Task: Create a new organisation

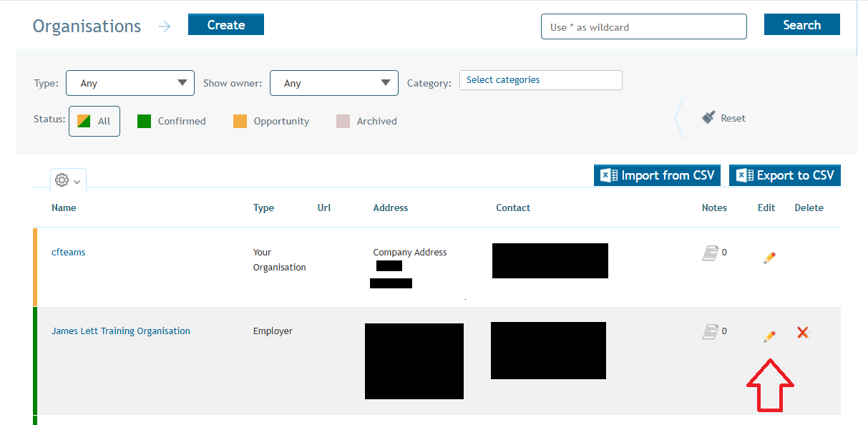Action: coord(226,24)
